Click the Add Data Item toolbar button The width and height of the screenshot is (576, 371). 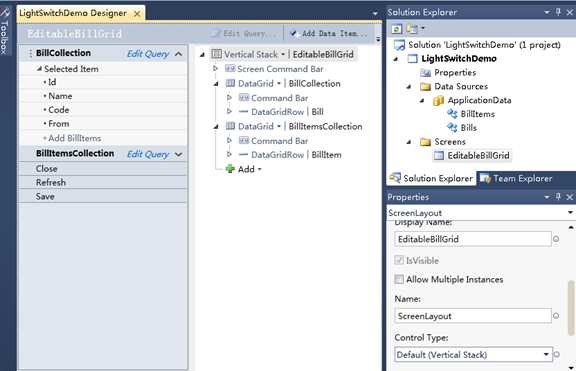click(328, 33)
